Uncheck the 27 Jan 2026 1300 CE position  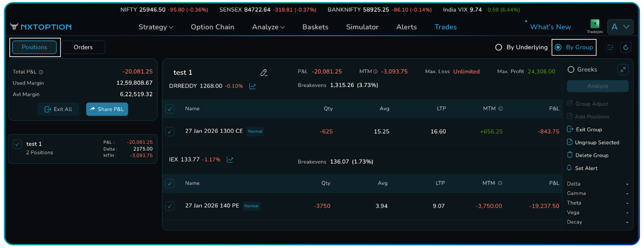[170, 131]
